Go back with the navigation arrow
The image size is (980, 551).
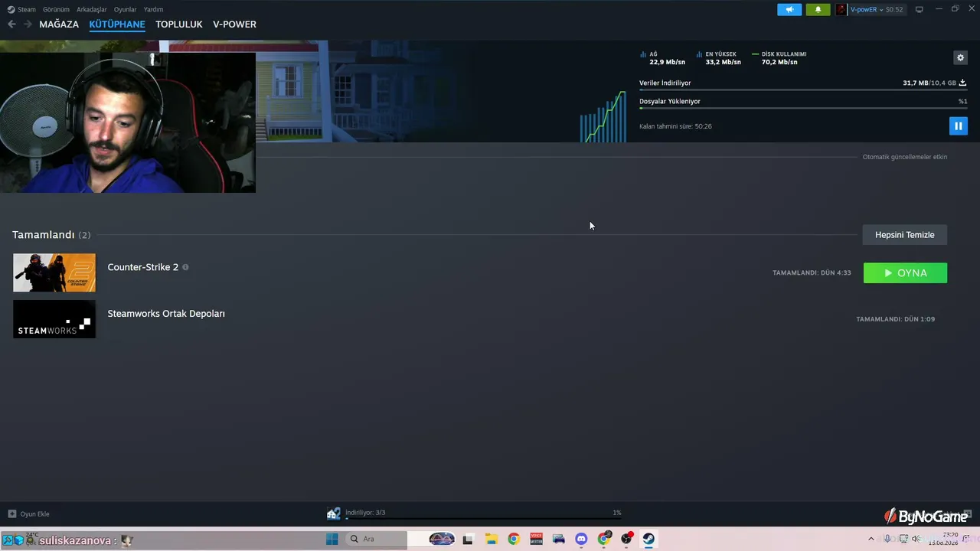click(x=11, y=24)
